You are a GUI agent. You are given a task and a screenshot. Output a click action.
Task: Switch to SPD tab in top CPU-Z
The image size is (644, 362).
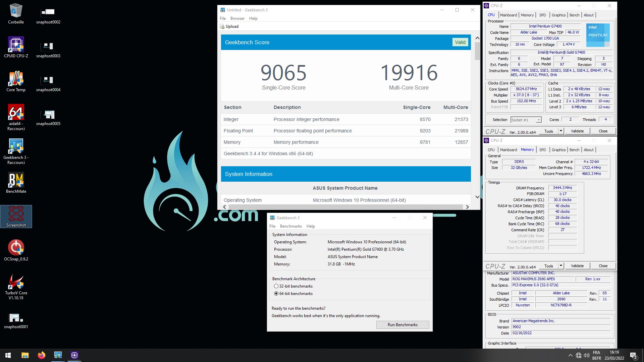[542, 15]
